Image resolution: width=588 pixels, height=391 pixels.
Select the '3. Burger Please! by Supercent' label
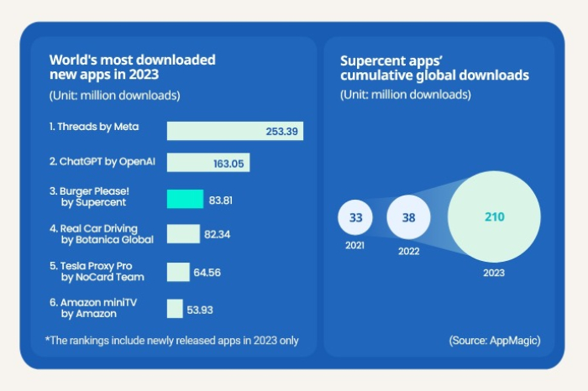pyautogui.click(x=89, y=196)
